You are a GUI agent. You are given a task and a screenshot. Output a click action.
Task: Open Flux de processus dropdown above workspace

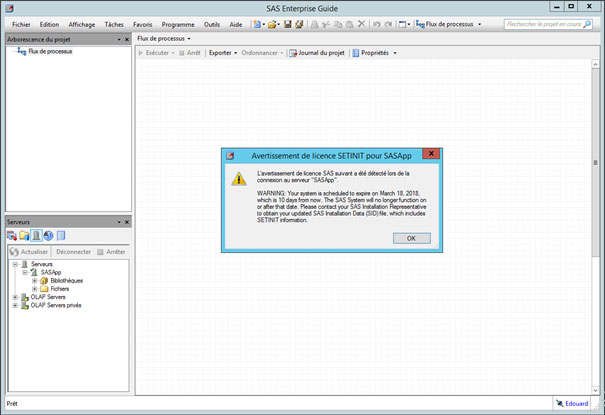pyautogui.click(x=164, y=39)
